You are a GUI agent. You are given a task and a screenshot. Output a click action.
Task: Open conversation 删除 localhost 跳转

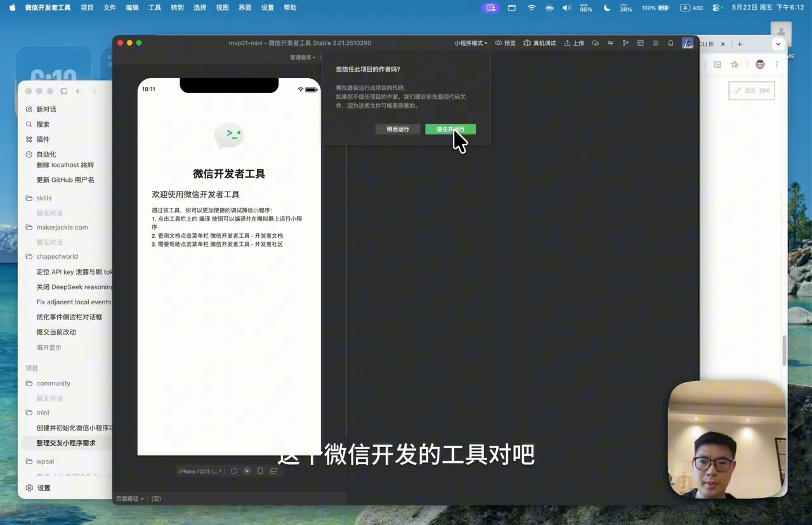[x=65, y=165]
